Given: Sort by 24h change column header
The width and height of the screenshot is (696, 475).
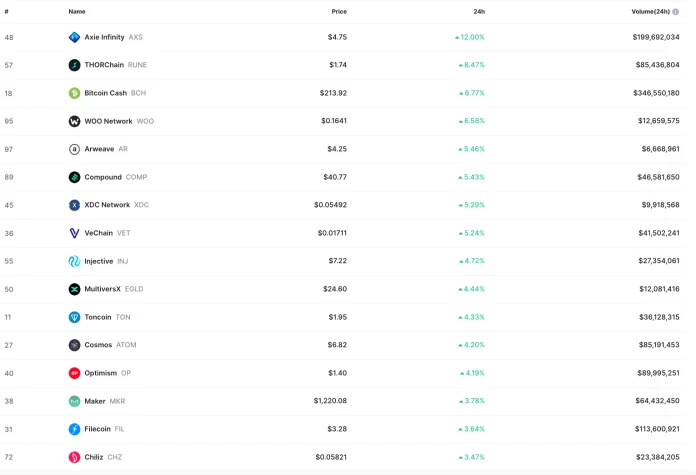Looking at the screenshot, I should pos(479,12).
